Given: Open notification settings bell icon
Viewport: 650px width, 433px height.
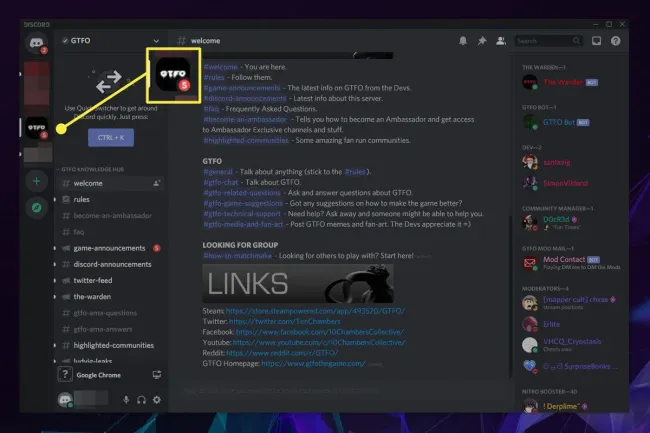Looking at the screenshot, I should (x=463, y=41).
